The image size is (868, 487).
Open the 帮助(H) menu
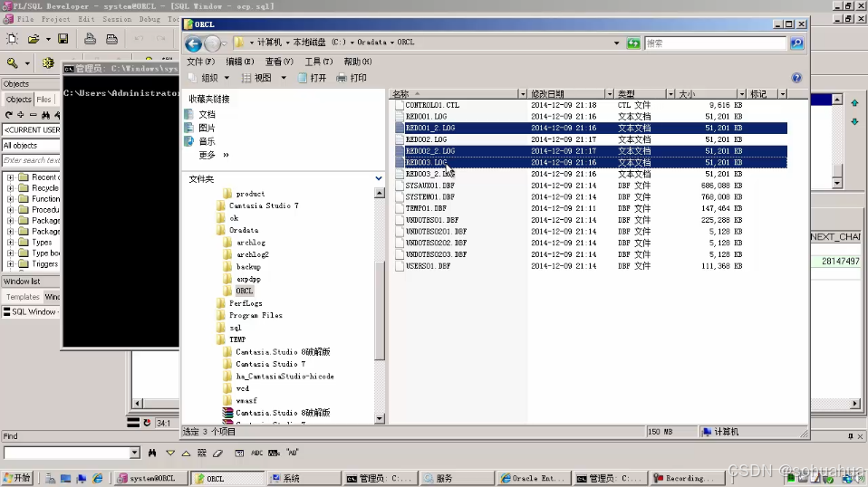point(358,62)
